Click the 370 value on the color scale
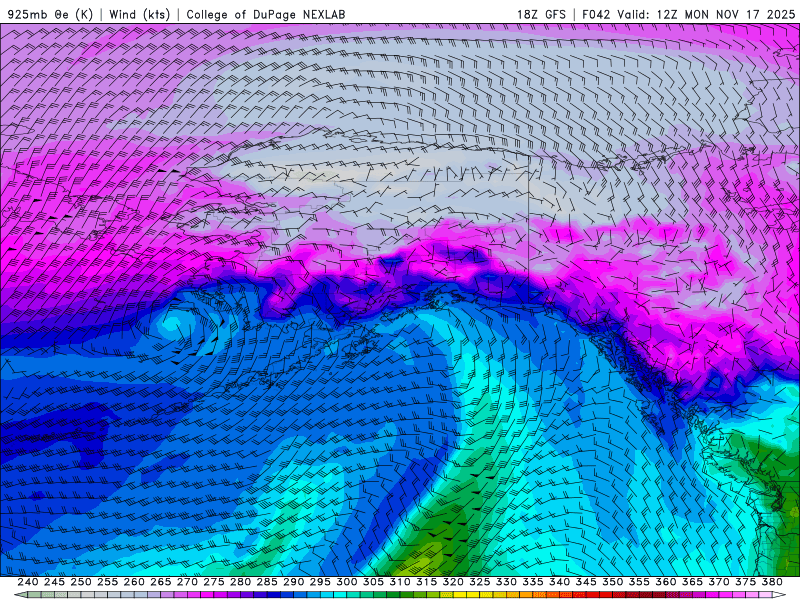The width and height of the screenshot is (800, 600). click(719, 582)
